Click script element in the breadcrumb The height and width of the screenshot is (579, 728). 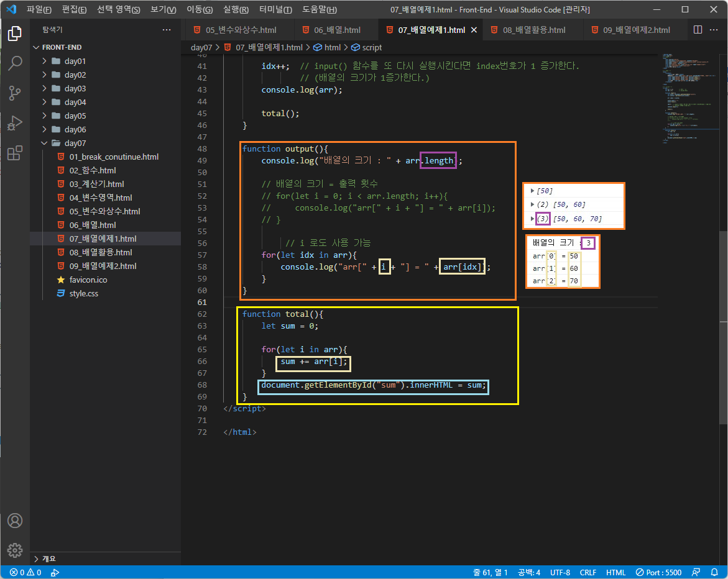pos(367,48)
